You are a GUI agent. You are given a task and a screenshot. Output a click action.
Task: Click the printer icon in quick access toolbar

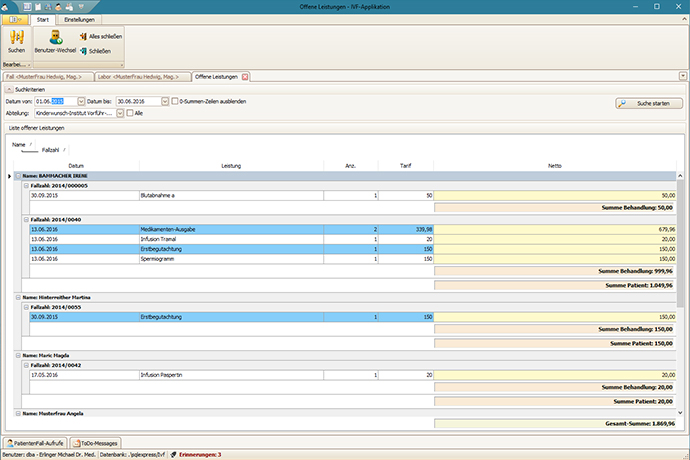(69, 7)
